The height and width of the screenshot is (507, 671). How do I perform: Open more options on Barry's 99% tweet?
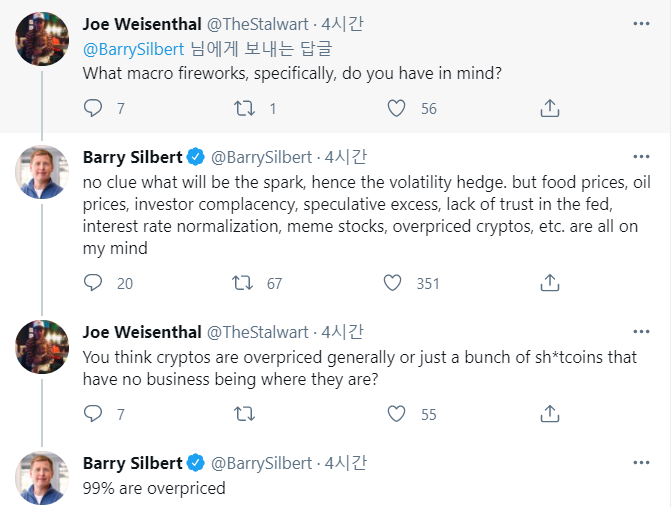pos(641,462)
